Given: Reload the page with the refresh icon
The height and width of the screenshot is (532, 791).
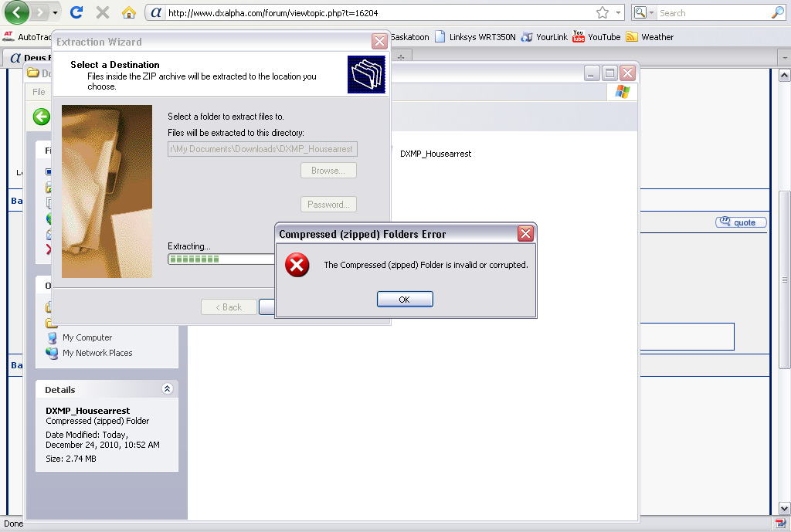Looking at the screenshot, I should 76,12.
